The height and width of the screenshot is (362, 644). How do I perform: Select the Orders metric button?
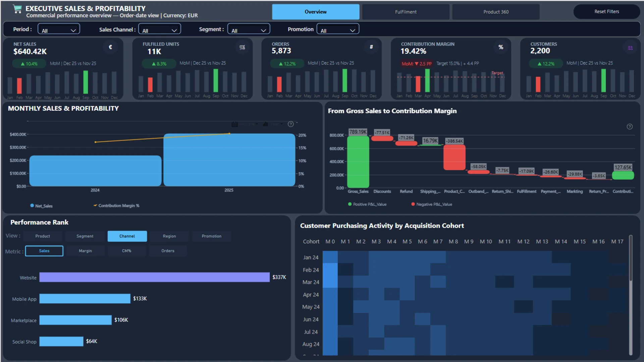[168, 251]
